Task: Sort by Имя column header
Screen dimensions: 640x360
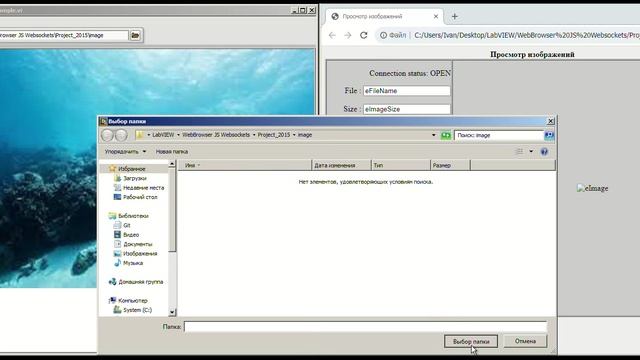Action: [x=244, y=165]
